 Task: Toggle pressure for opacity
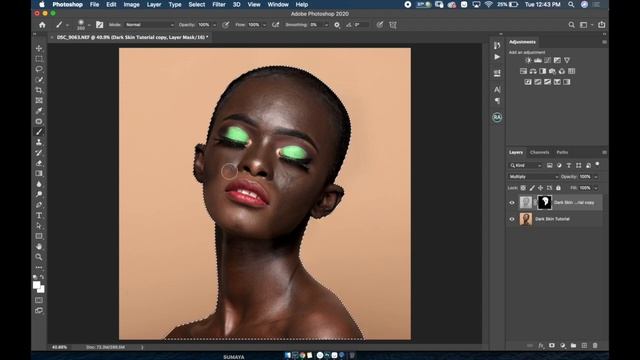point(226,25)
